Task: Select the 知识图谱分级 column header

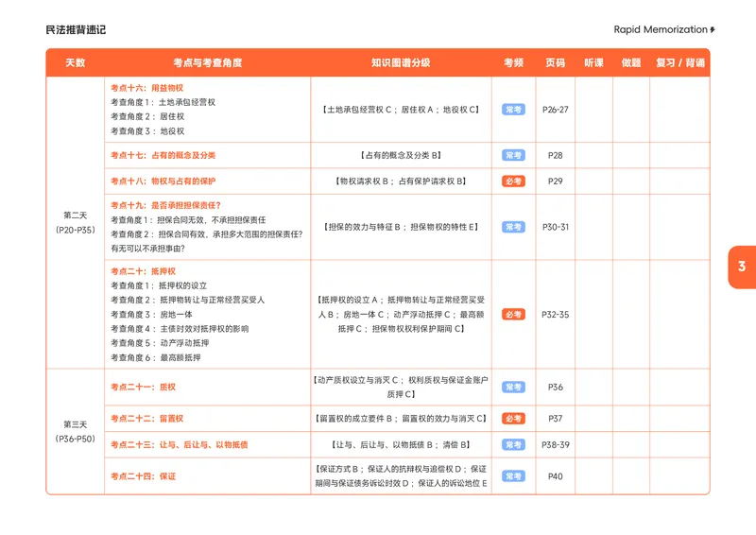Action: (x=401, y=62)
